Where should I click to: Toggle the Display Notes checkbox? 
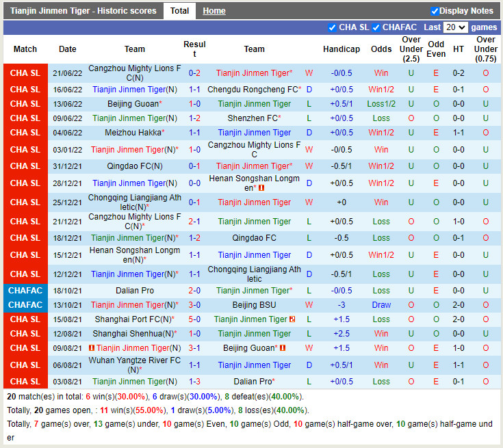coord(435,11)
